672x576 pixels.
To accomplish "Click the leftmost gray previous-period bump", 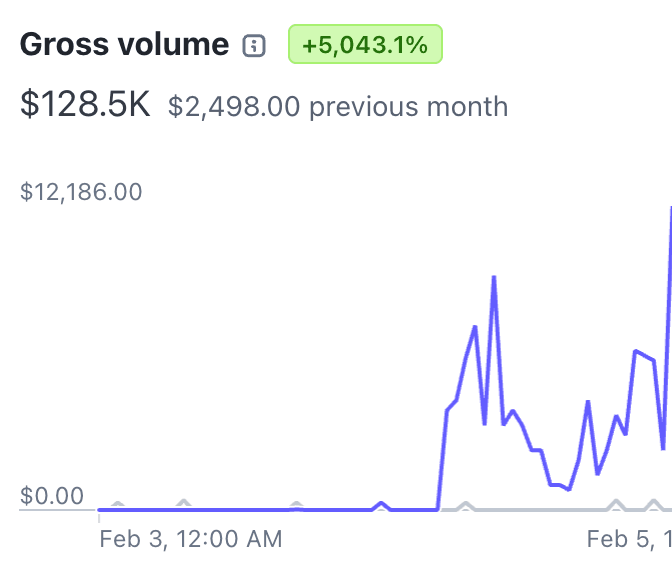I will 118,504.
